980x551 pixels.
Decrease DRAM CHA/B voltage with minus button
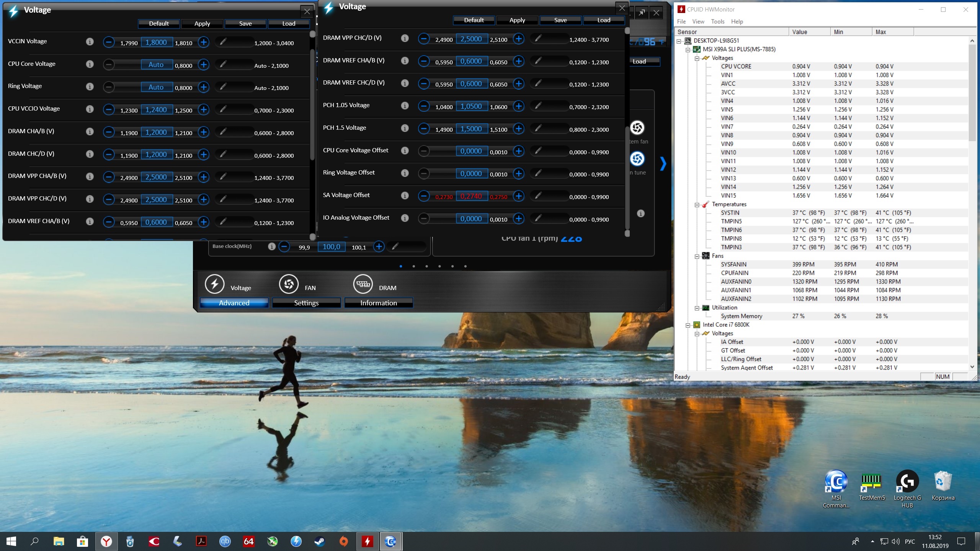pyautogui.click(x=109, y=132)
